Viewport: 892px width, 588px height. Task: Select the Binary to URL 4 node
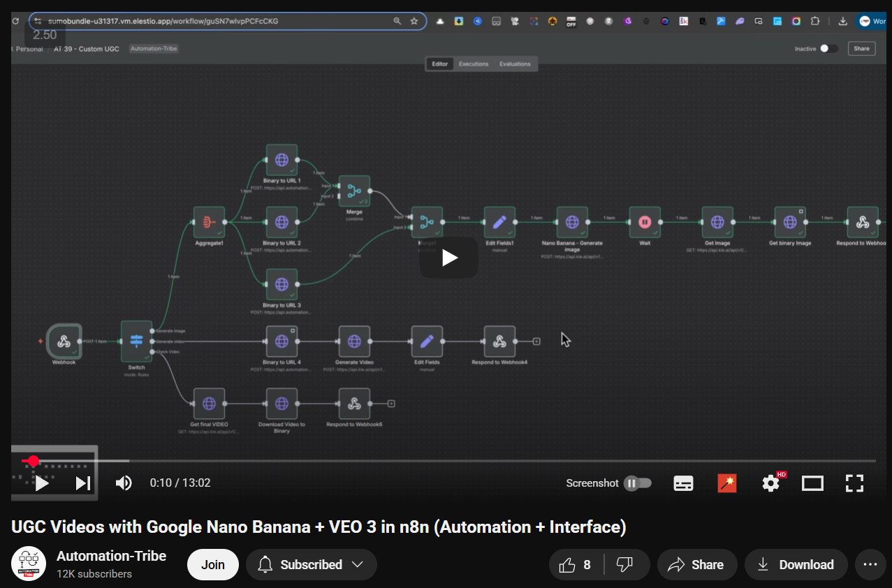[282, 341]
